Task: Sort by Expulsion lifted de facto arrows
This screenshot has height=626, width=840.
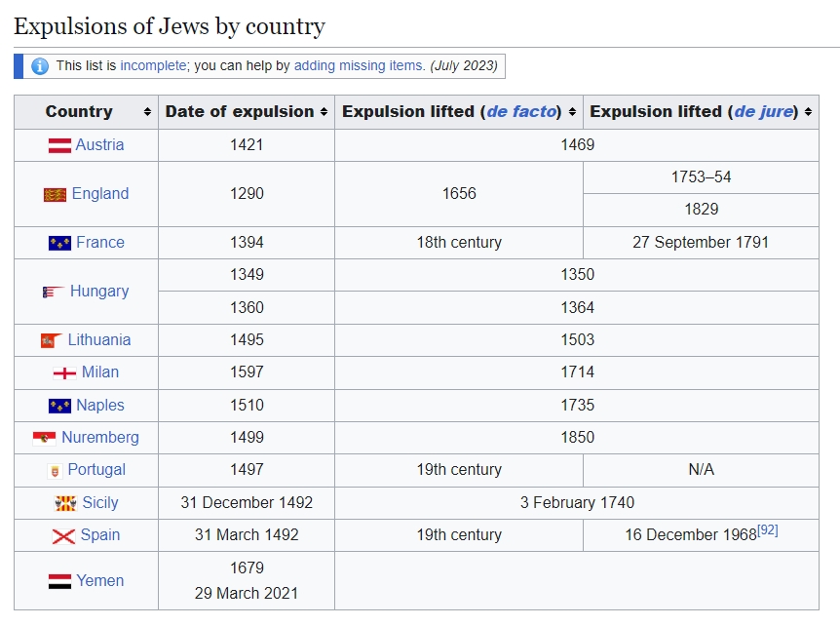Action: (x=572, y=111)
